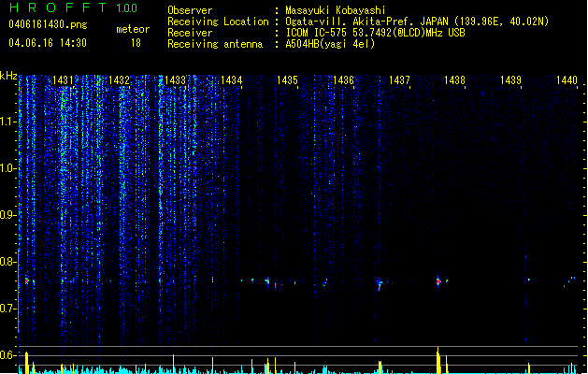Click the 1432 time marker
588x374 pixels.
coord(119,79)
